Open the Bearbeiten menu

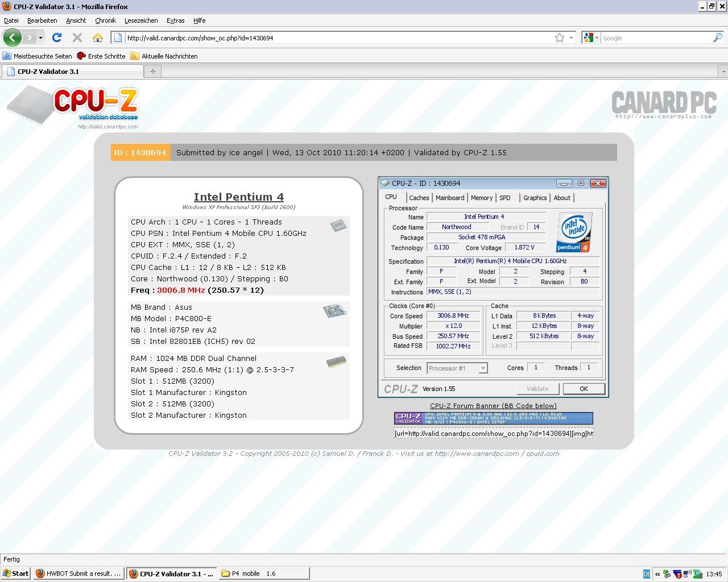(x=42, y=20)
